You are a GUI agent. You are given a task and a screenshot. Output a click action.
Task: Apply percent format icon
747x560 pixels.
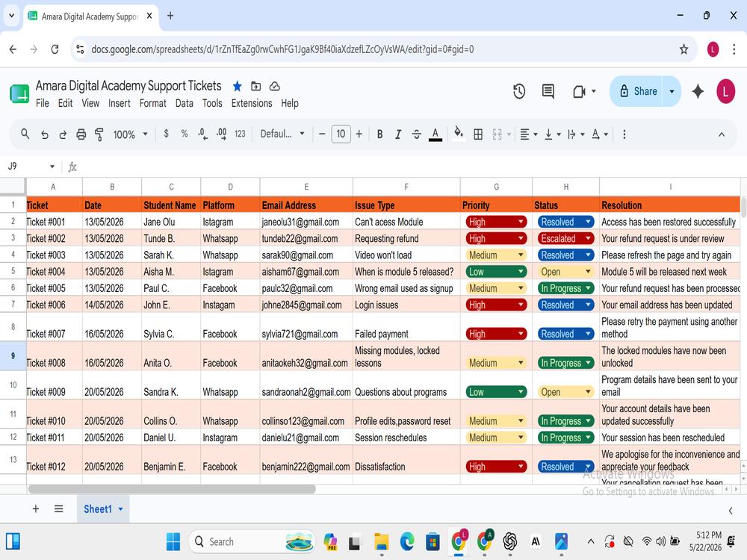(x=185, y=134)
